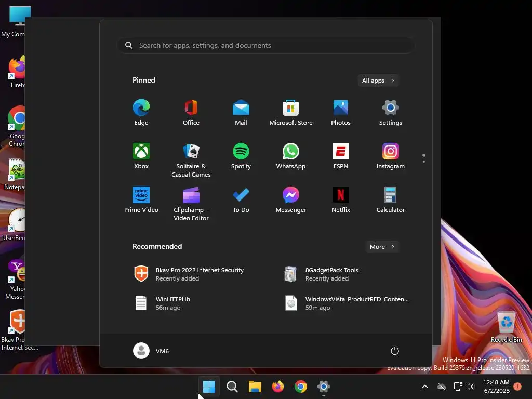532x399 pixels.
Task: Open the Calculator app
Action: pos(391,200)
